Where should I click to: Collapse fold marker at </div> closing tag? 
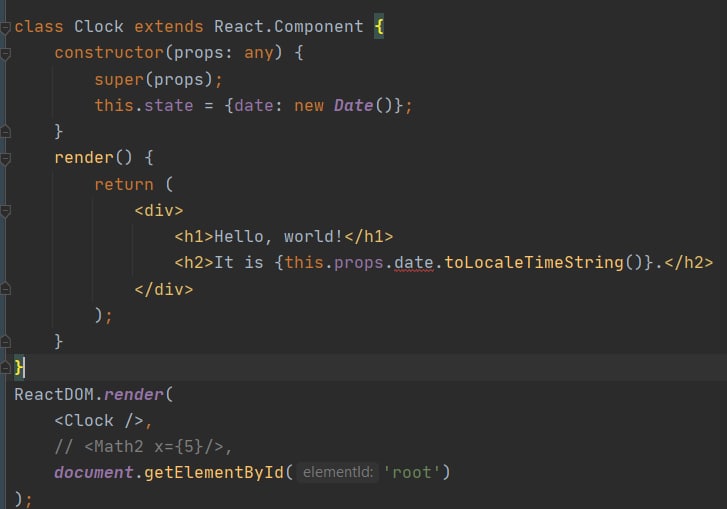pos(5,289)
